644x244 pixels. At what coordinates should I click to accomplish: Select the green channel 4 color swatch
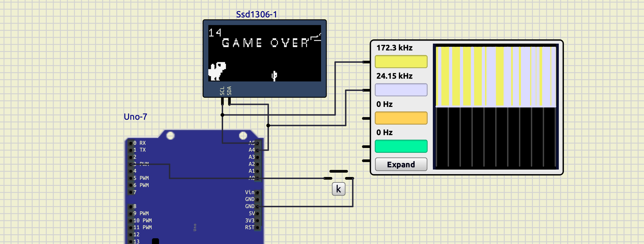coord(401,146)
